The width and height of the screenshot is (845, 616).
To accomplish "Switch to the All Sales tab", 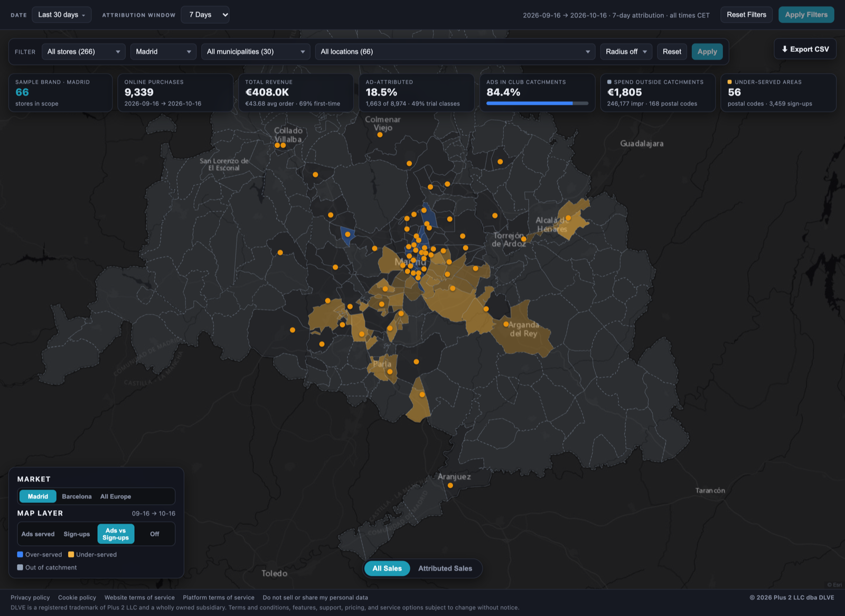I will pos(387,568).
